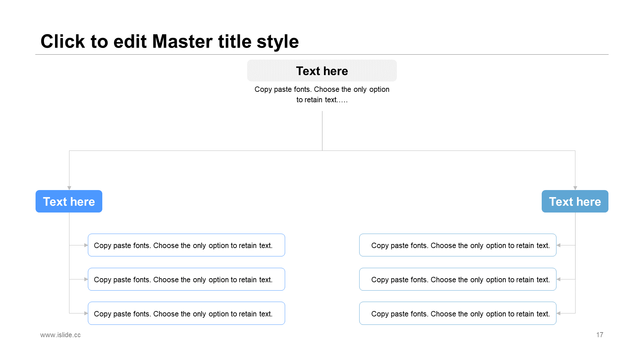Viewport: 644px width, 362px height.
Task: Click the bottom text box in the right column
Action: 458,314
